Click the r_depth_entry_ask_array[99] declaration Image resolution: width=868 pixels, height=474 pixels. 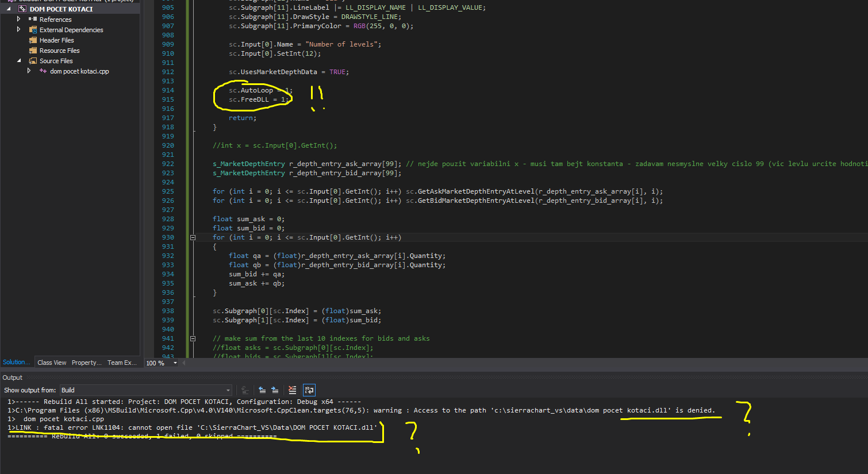(307, 164)
